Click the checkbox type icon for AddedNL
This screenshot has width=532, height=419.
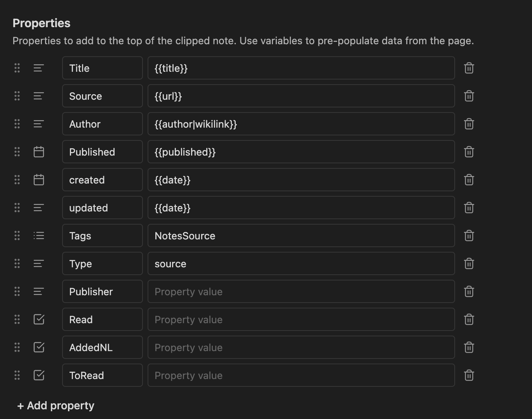click(x=38, y=347)
